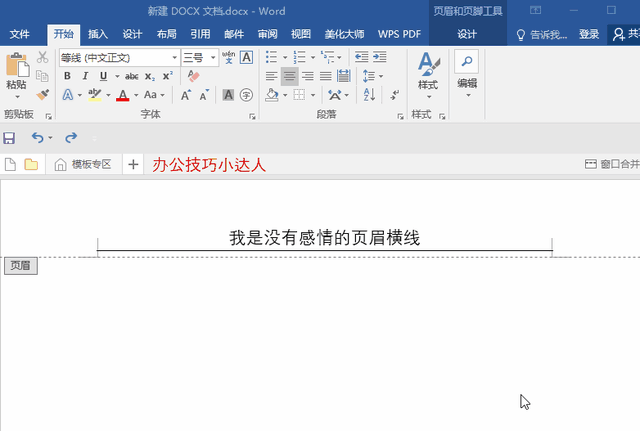Toggle Italic formatting
This screenshot has height=431, width=640.
coord(83,76)
